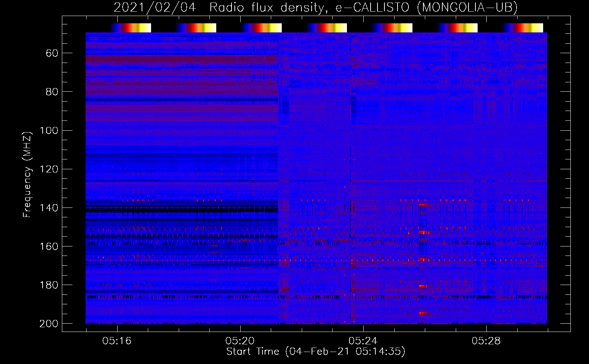The height and width of the screenshot is (364, 589).
Task: Click the 60 frequency tick label
Action: click(x=52, y=54)
